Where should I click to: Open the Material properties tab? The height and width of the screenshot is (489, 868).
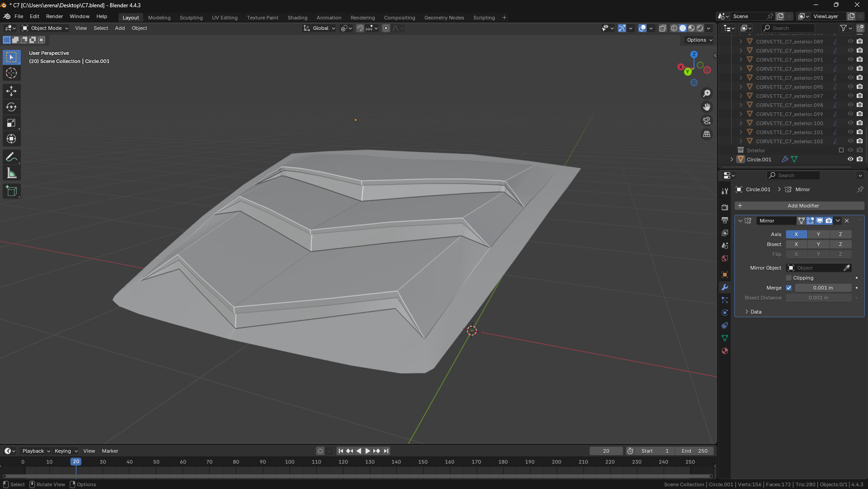click(725, 351)
